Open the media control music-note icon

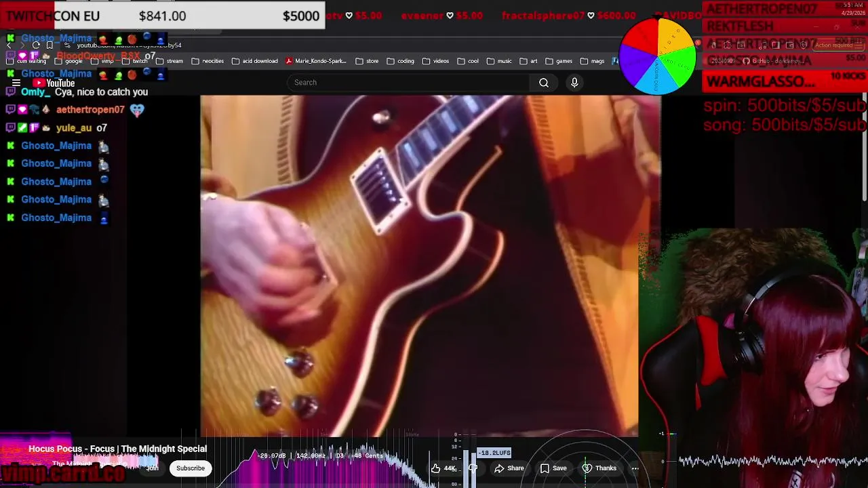(x=763, y=45)
